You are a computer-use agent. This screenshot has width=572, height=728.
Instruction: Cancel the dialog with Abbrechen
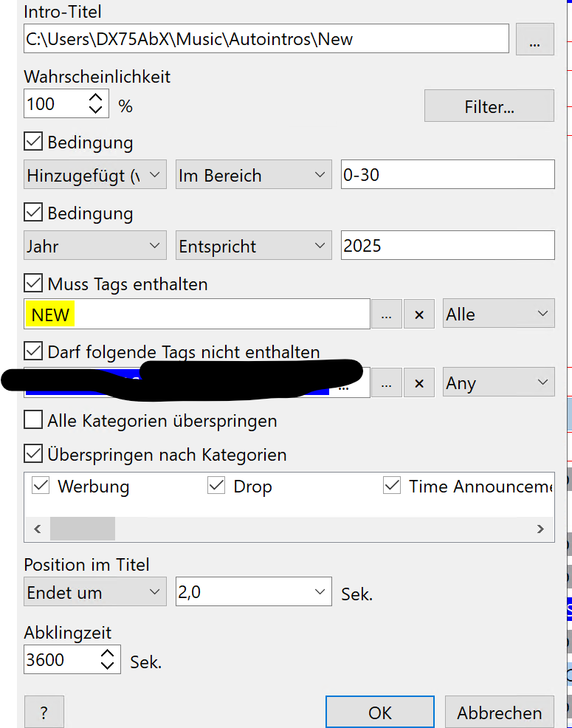click(x=500, y=712)
